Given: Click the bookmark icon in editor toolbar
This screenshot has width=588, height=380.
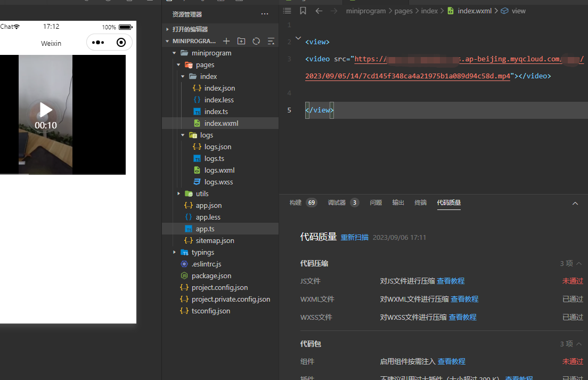Looking at the screenshot, I should [x=303, y=11].
